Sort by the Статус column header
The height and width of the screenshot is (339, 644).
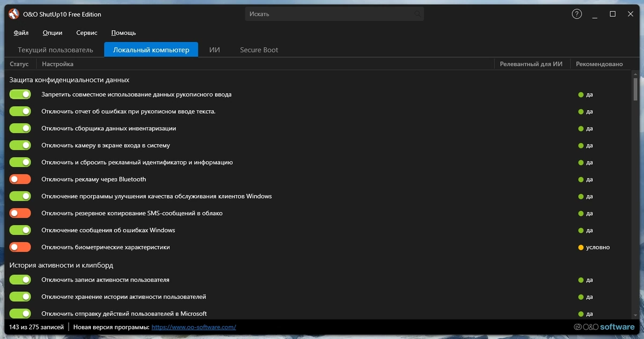tap(19, 64)
